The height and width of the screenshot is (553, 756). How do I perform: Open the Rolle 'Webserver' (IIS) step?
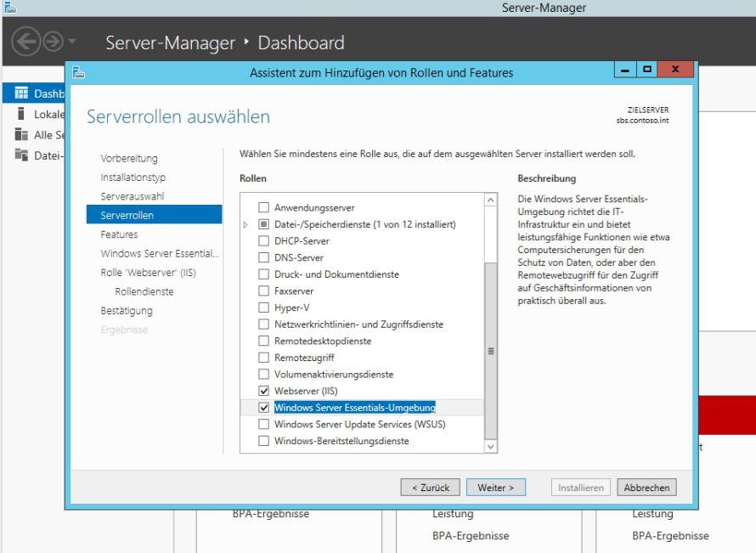click(x=149, y=273)
